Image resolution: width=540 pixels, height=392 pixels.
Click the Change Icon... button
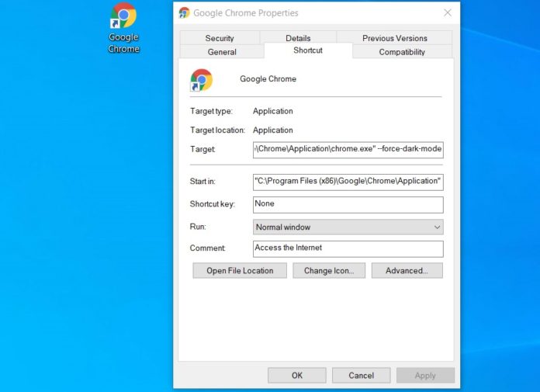(329, 271)
